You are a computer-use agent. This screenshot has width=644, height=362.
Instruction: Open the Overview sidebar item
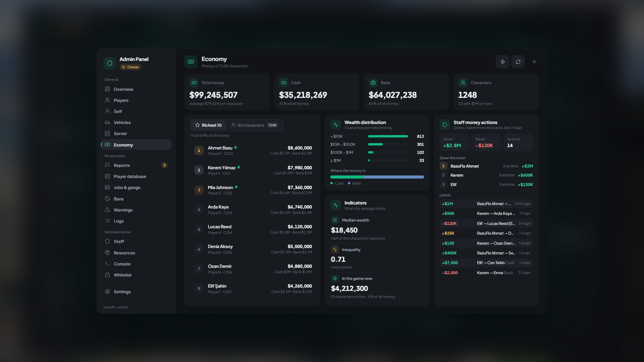(x=136, y=89)
